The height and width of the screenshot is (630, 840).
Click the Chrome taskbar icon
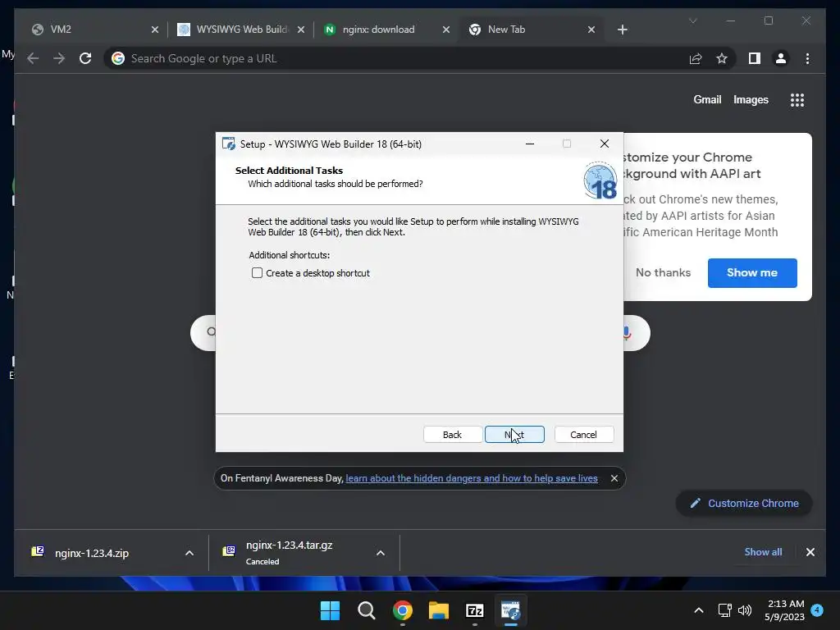coord(402,610)
